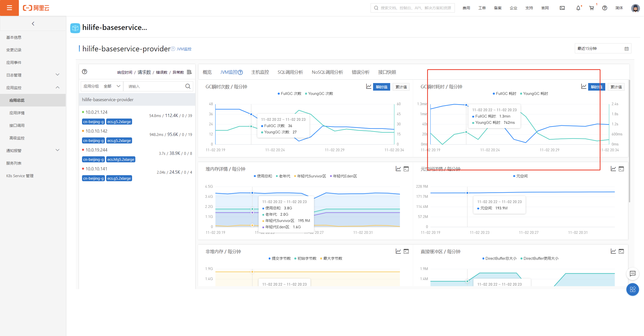This screenshot has width=644, height=336.
Task: Switch GC瞬时次数 chart to 累计值
Action: (x=401, y=87)
